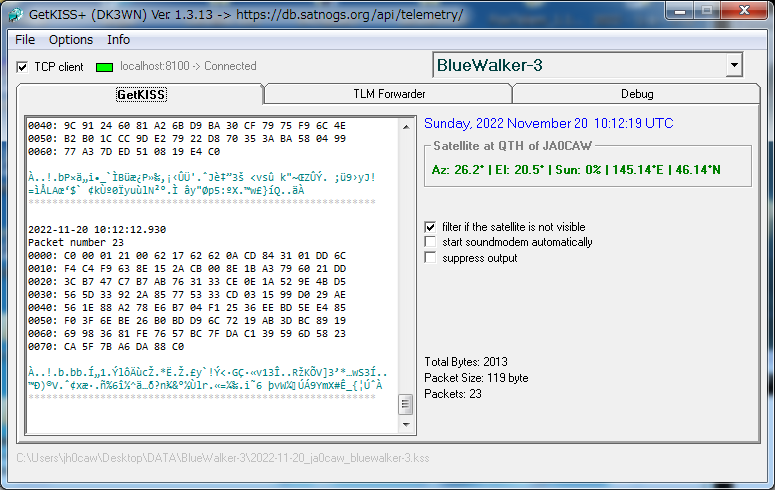
Task: Click the packet log scrollbar thumb
Action: click(405, 404)
